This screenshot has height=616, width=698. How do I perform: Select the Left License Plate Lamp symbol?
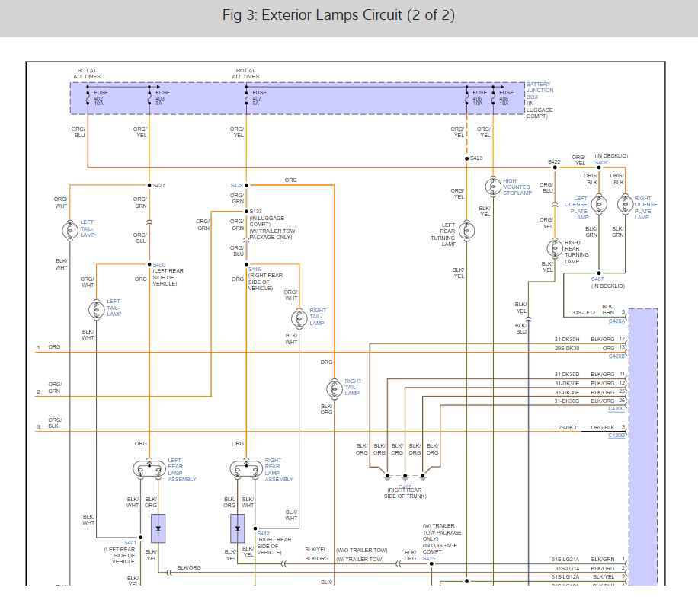(599, 203)
